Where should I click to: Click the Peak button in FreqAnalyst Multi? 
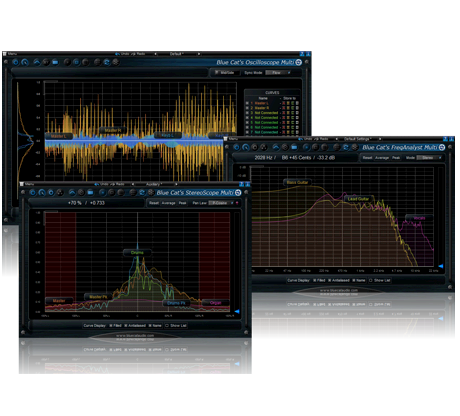point(396,158)
